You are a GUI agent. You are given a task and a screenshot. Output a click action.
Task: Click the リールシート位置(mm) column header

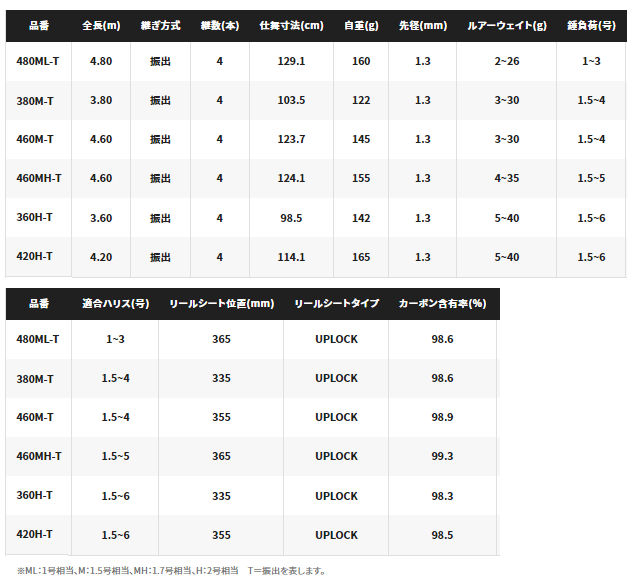point(221,303)
